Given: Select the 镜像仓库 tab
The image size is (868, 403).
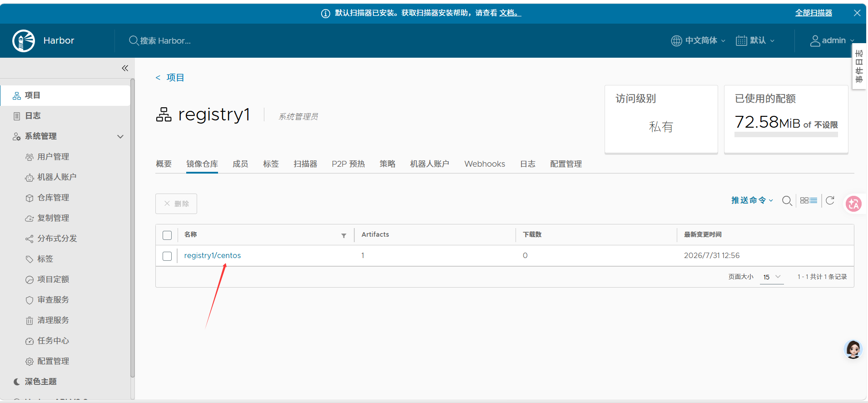Looking at the screenshot, I should [202, 164].
